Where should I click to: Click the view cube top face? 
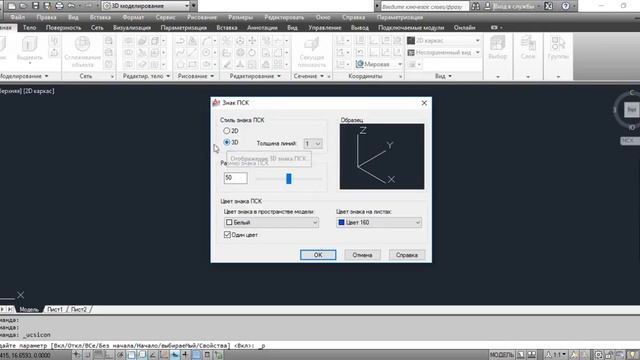click(632, 109)
